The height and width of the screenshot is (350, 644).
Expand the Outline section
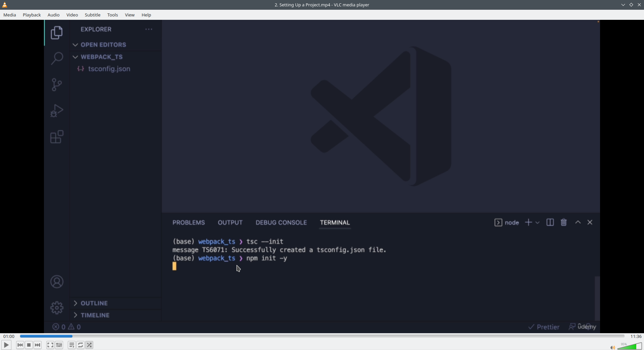coord(75,303)
